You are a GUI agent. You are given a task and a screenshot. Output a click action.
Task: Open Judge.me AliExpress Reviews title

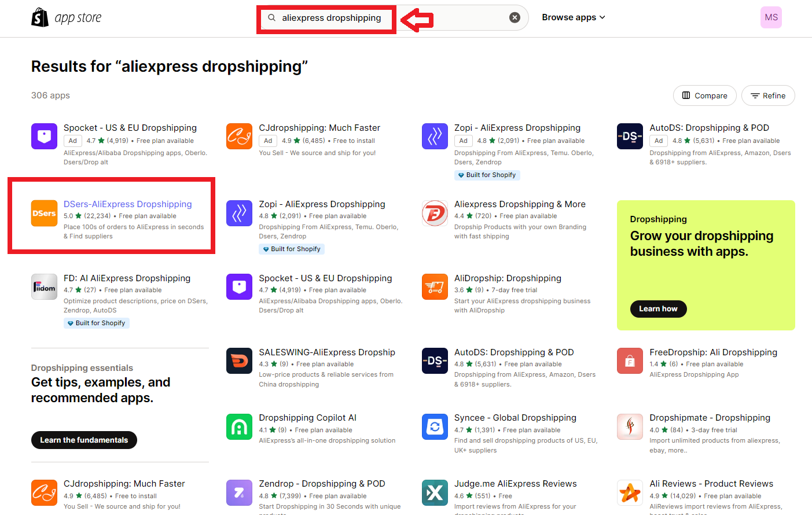coord(515,484)
